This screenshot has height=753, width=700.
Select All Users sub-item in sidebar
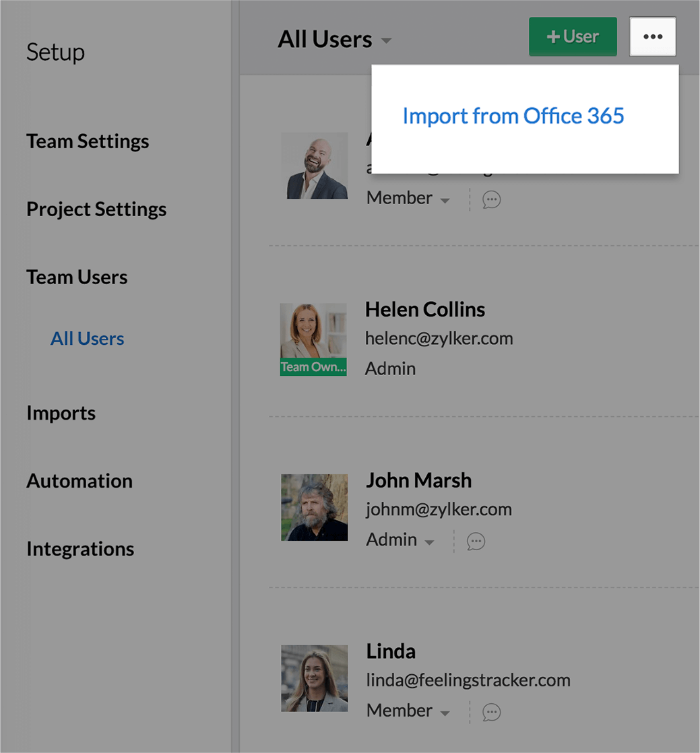pyautogui.click(x=88, y=339)
